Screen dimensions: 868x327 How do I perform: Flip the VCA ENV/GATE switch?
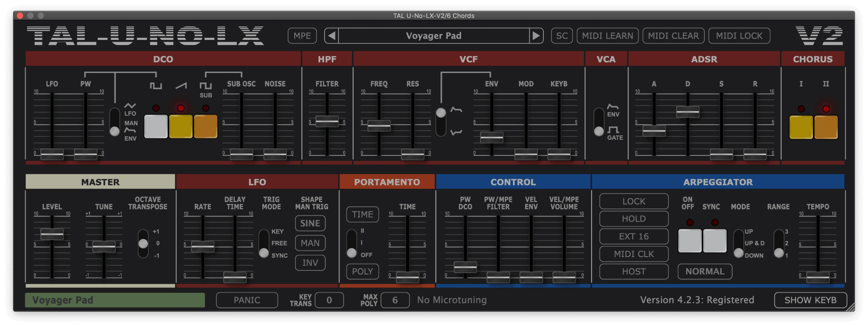click(x=599, y=122)
